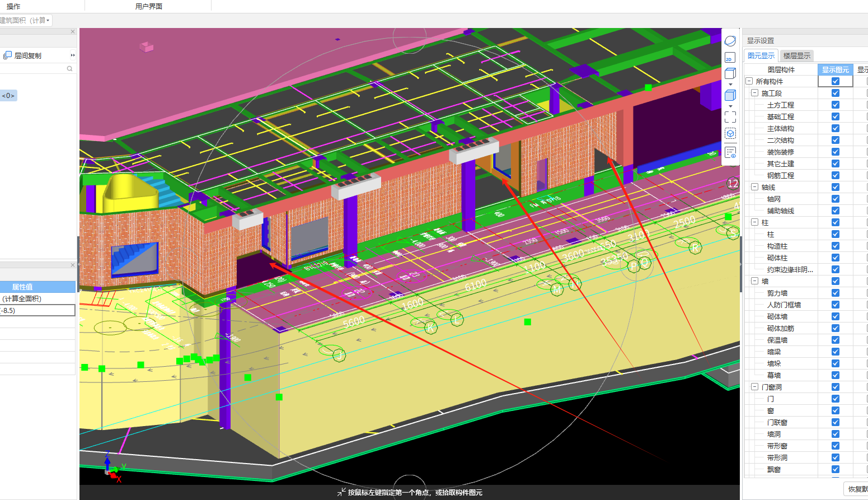Select the <0> item in left list
Viewport: 868px width, 500px height.
8,96
